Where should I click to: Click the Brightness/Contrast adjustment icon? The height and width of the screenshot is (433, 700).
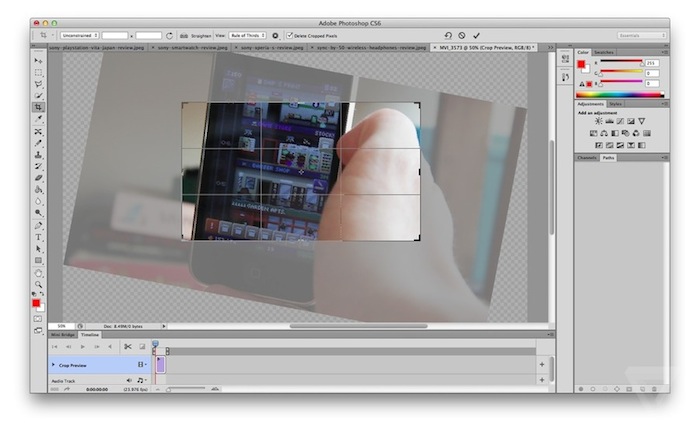coord(598,122)
